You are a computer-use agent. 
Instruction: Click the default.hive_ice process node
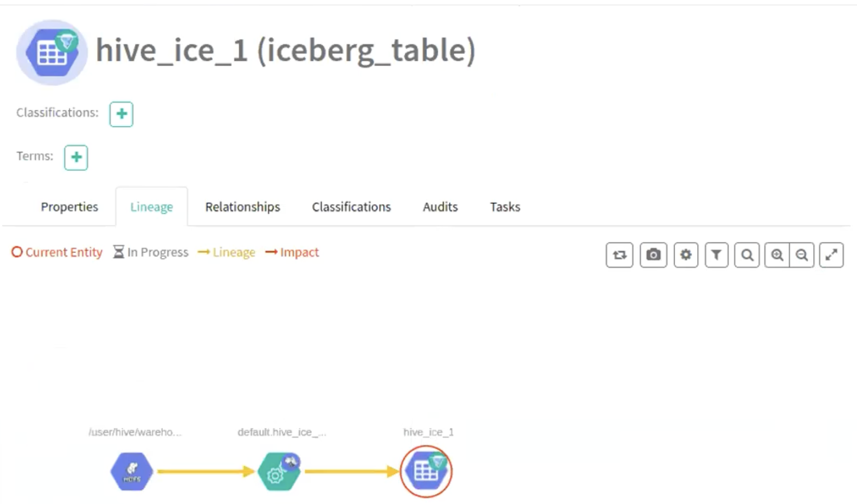pyautogui.click(x=279, y=472)
